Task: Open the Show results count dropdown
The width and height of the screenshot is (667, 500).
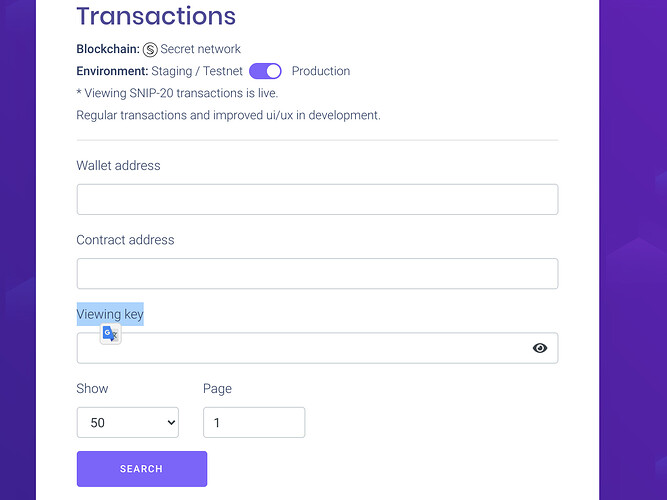Action: [127, 423]
